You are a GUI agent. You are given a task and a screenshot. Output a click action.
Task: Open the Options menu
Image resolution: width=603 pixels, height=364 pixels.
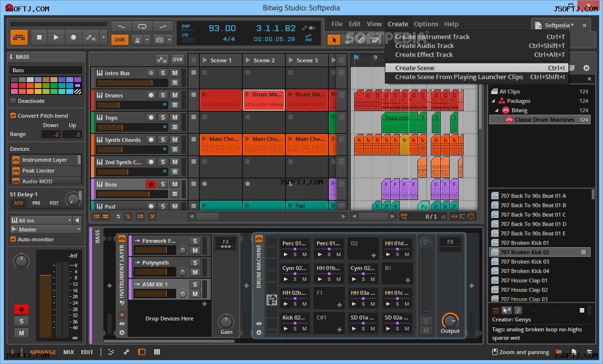(x=426, y=24)
